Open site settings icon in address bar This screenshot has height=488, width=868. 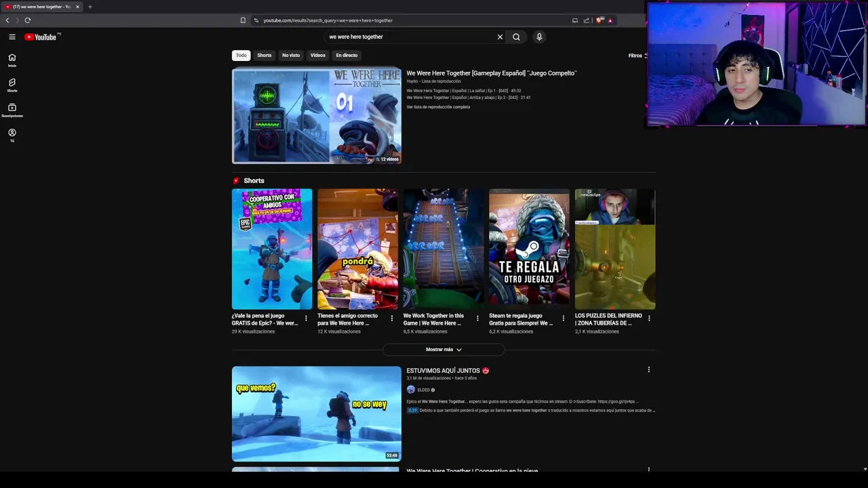(x=256, y=20)
